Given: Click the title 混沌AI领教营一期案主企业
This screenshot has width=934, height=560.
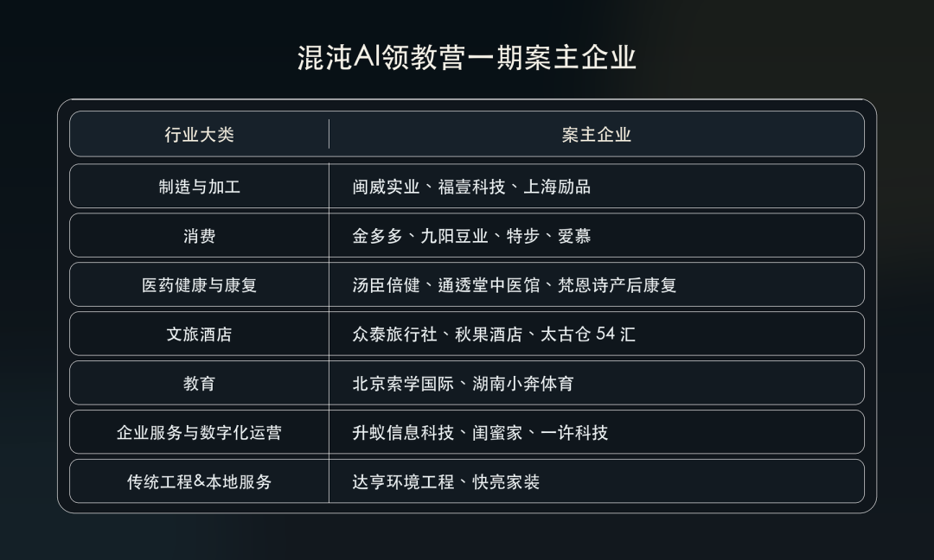Looking at the screenshot, I should [466, 58].
